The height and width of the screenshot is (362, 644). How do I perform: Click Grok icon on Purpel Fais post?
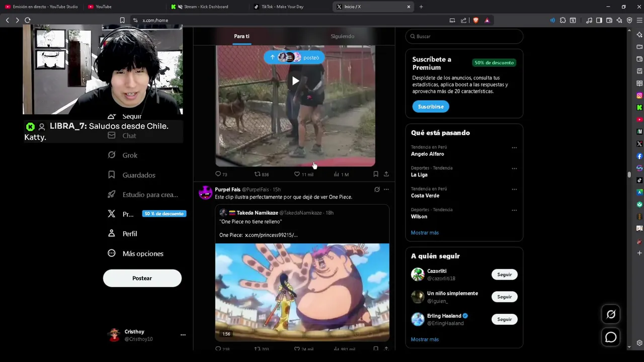377,190
